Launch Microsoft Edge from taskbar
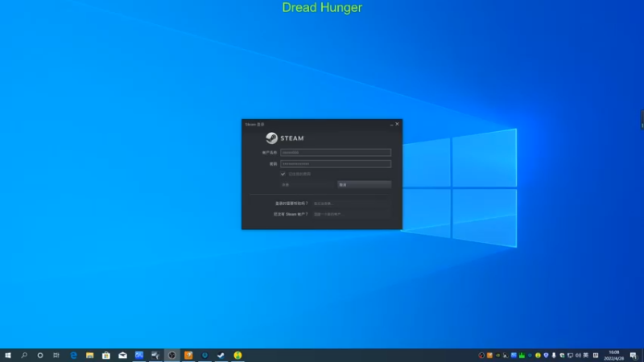 [x=73, y=356]
